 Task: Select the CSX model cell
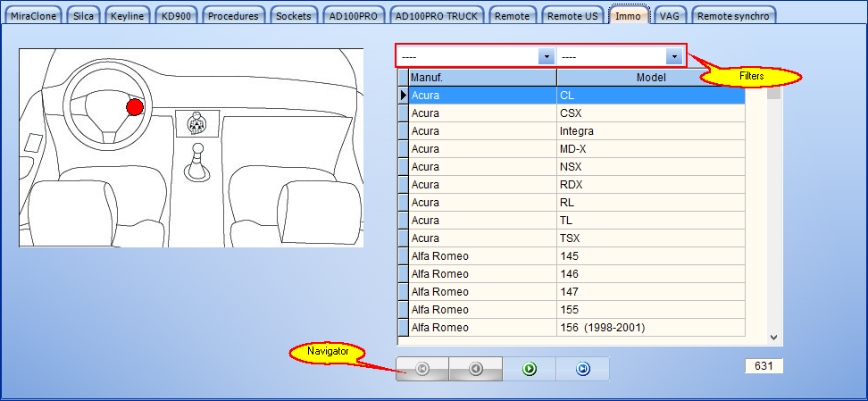click(x=651, y=113)
